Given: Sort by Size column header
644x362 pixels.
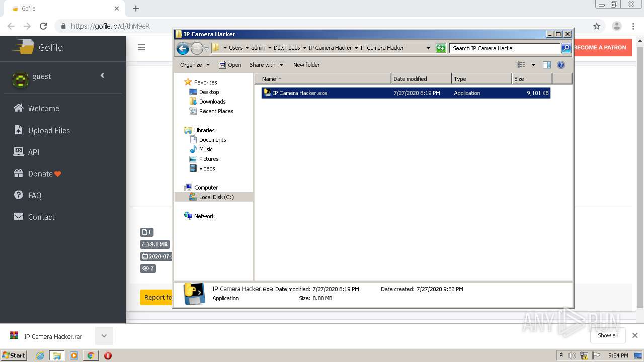Looking at the screenshot, I should 532,79.
